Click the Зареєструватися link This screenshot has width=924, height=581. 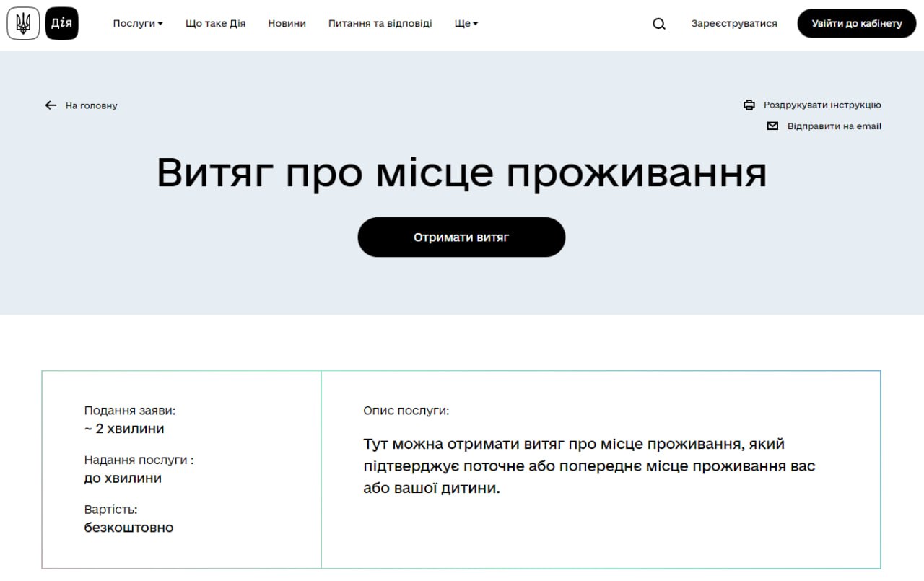pyautogui.click(x=734, y=23)
